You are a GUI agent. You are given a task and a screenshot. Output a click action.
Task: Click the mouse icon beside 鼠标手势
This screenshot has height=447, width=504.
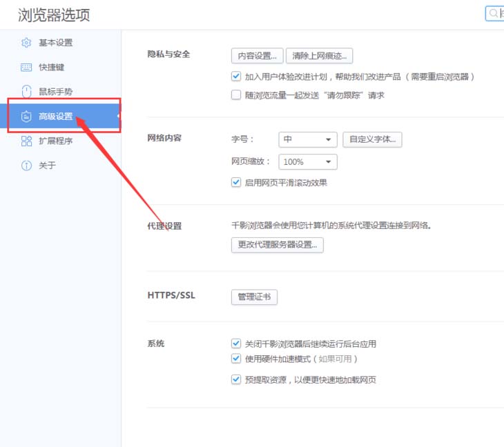[26, 91]
